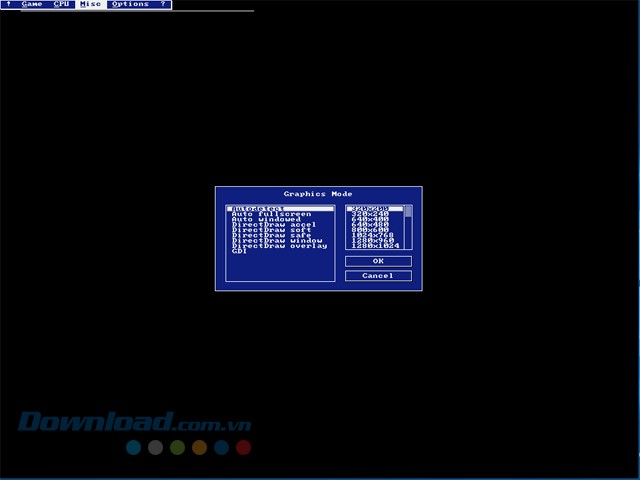Open the Game menu
This screenshot has height=480, width=640.
coord(31,5)
